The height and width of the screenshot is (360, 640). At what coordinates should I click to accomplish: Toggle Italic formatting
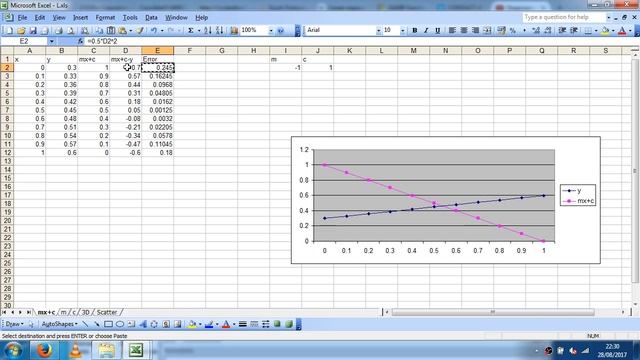click(426, 31)
